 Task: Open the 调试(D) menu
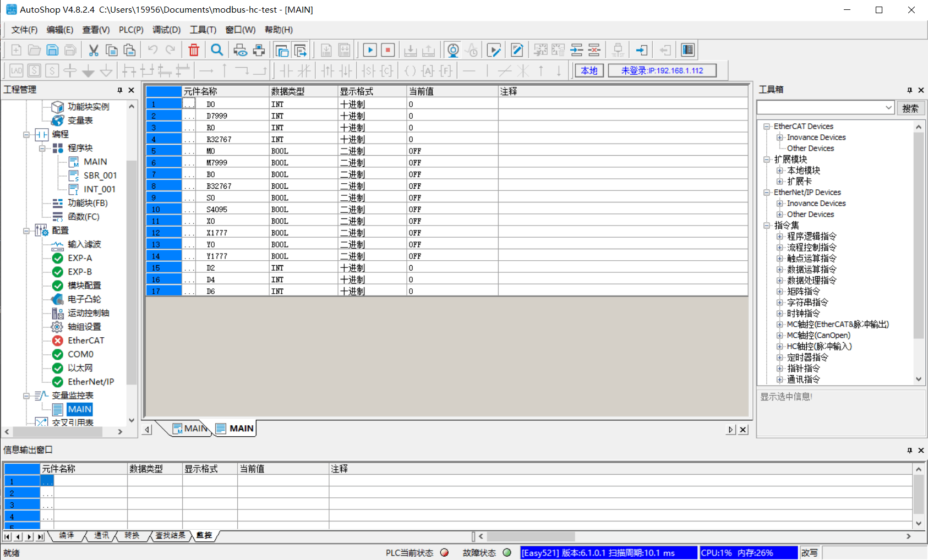pos(166,30)
